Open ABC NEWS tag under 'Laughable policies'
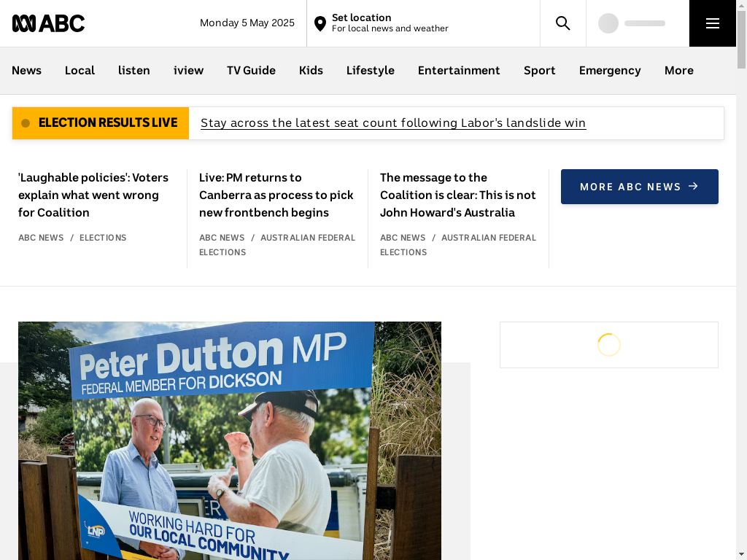 [x=41, y=238]
